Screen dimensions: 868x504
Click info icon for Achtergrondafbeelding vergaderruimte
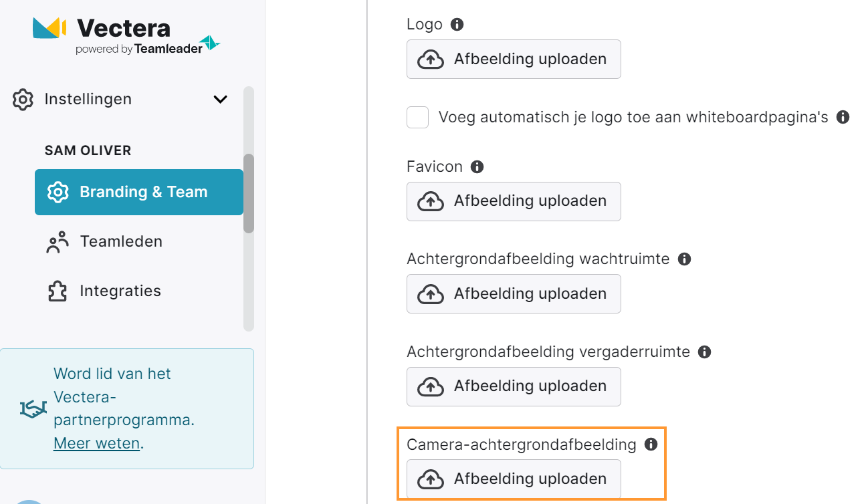(x=704, y=352)
